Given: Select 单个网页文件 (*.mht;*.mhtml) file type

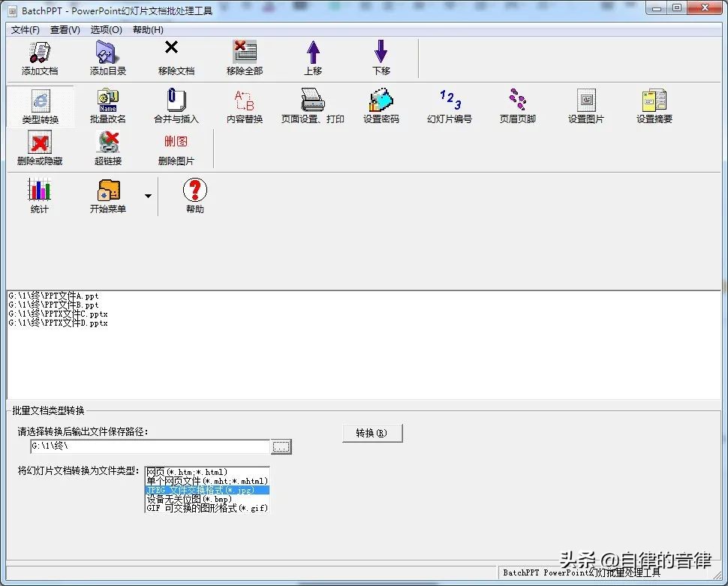Looking at the screenshot, I should tap(207, 481).
